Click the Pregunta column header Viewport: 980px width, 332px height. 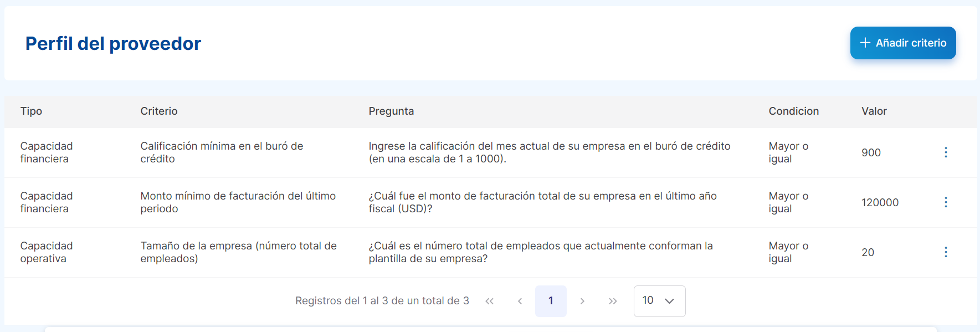tap(391, 111)
